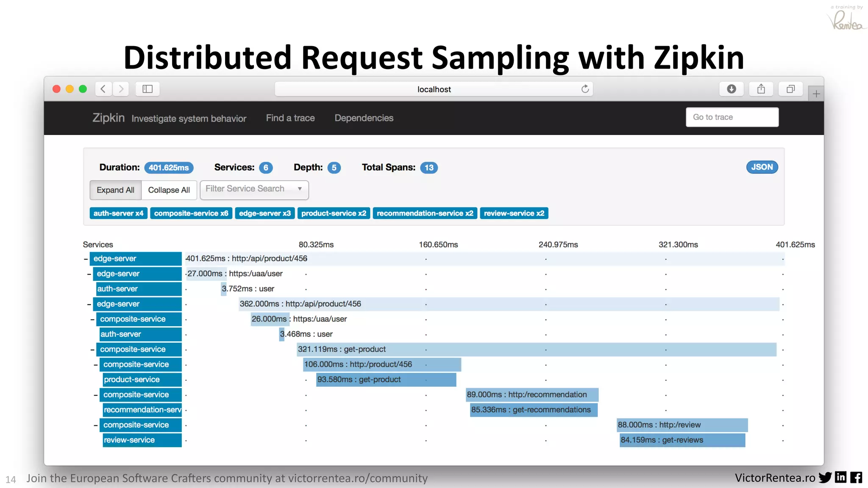Select the 93.580ms get-product span bar
The height and width of the screenshot is (488, 868).
pyautogui.click(x=386, y=380)
